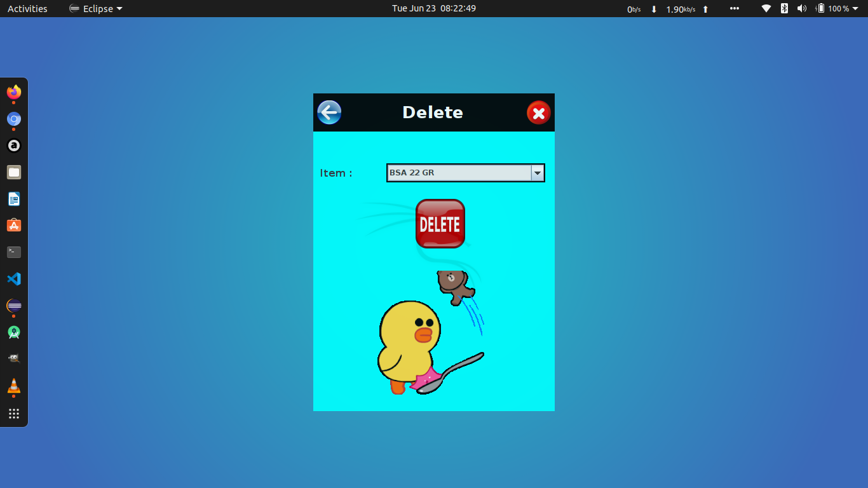
Task: Open Visual Studio Code from dock
Action: coord(14,279)
